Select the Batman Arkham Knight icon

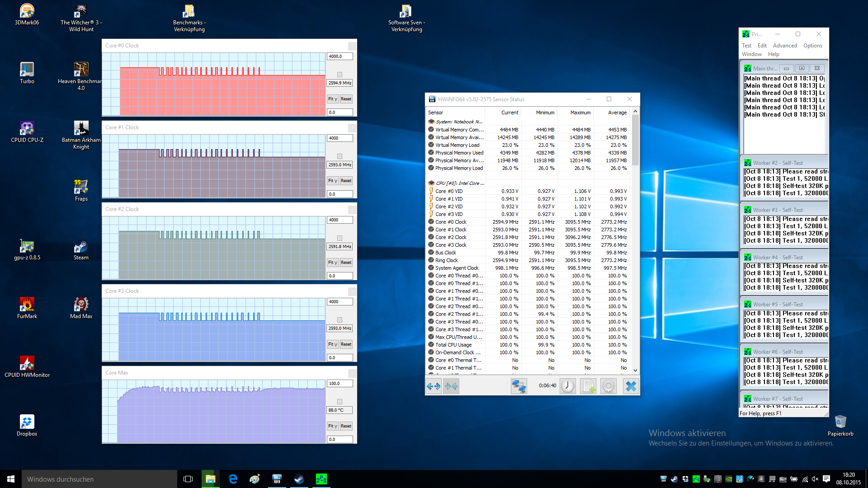pos(81,135)
